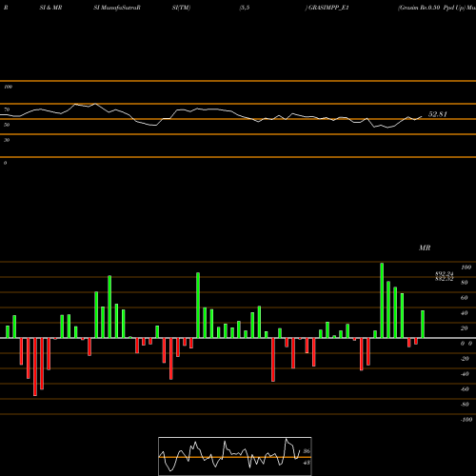Viewport: 476px width, 476px height.
Task: Click the value 36 in mini chart
Action: (307, 451)
